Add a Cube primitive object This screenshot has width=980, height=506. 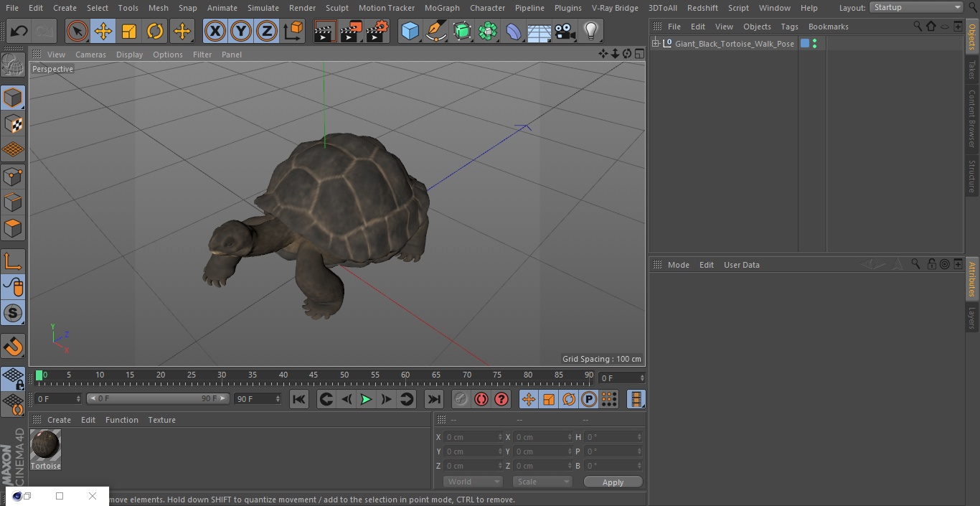(x=410, y=31)
